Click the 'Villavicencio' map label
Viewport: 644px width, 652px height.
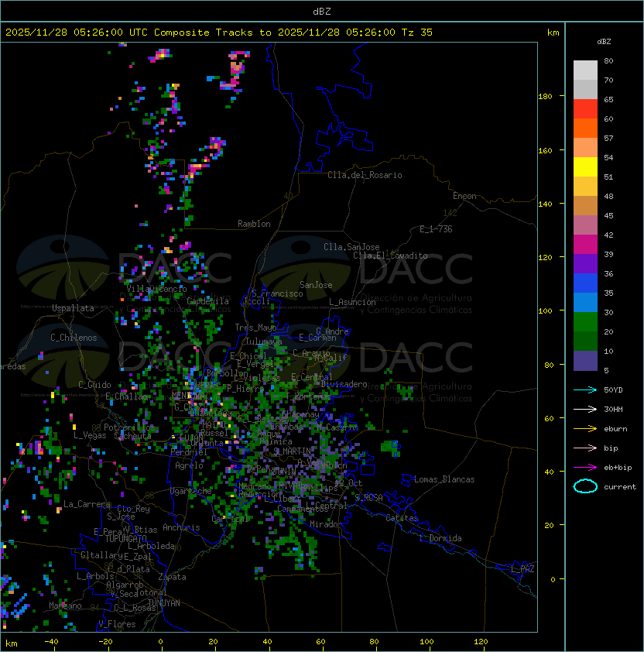point(156,289)
